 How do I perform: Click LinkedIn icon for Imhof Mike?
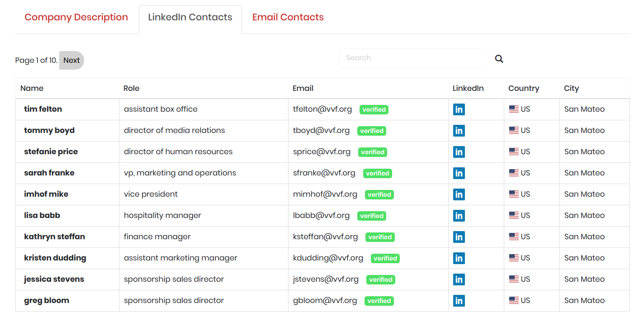coord(459,194)
